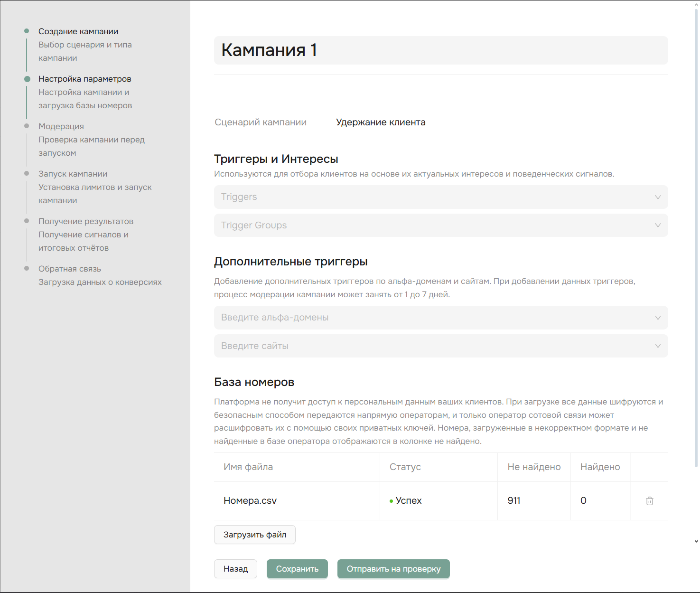Expand the sites (Введите сайты) dropdown

[x=440, y=346]
